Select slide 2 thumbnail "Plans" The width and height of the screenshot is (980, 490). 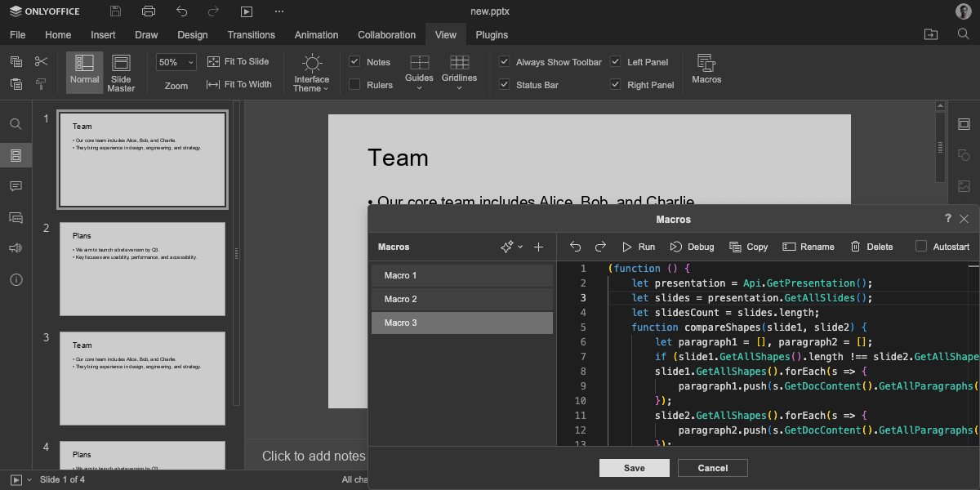tap(142, 269)
